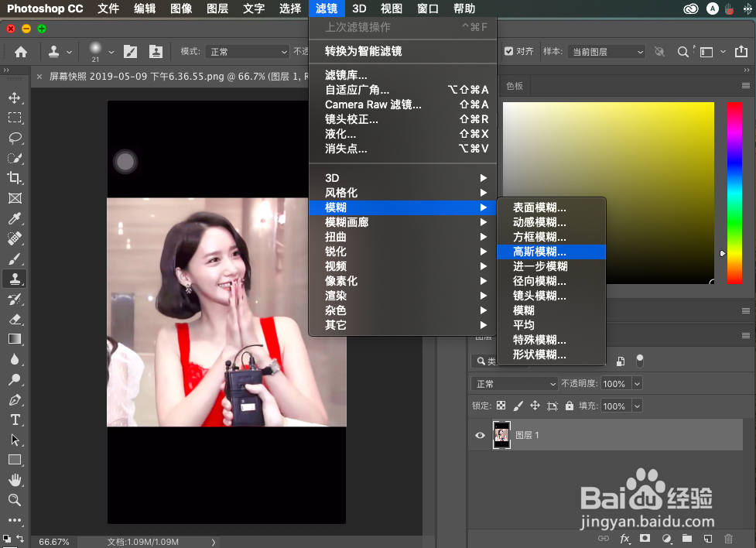Screen dimensions: 756x548
Task: Select the Hand tool
Action: point(15,480)
